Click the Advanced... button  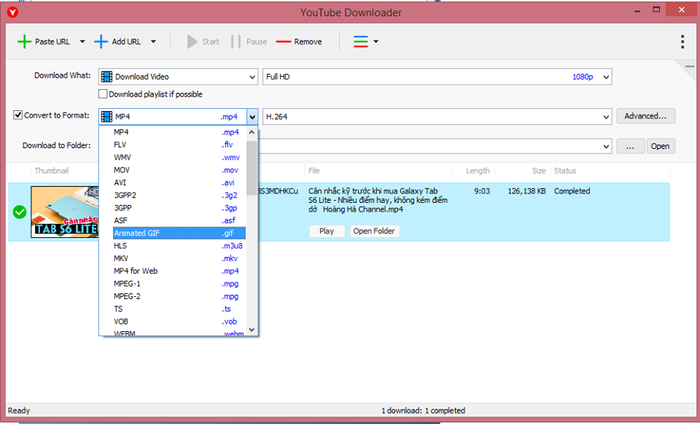tap(646, 116)
